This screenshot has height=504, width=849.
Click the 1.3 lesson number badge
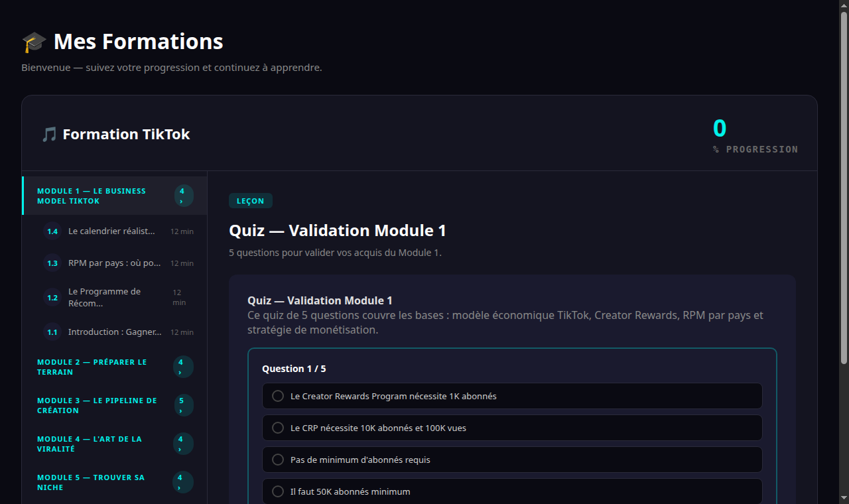52,263
